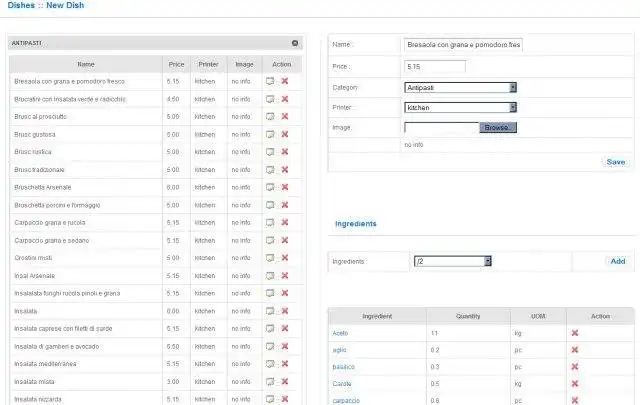This screenshot has width=640, height=405.
Task: Remove the Aceto ingredient
Action: pos(575,333)
